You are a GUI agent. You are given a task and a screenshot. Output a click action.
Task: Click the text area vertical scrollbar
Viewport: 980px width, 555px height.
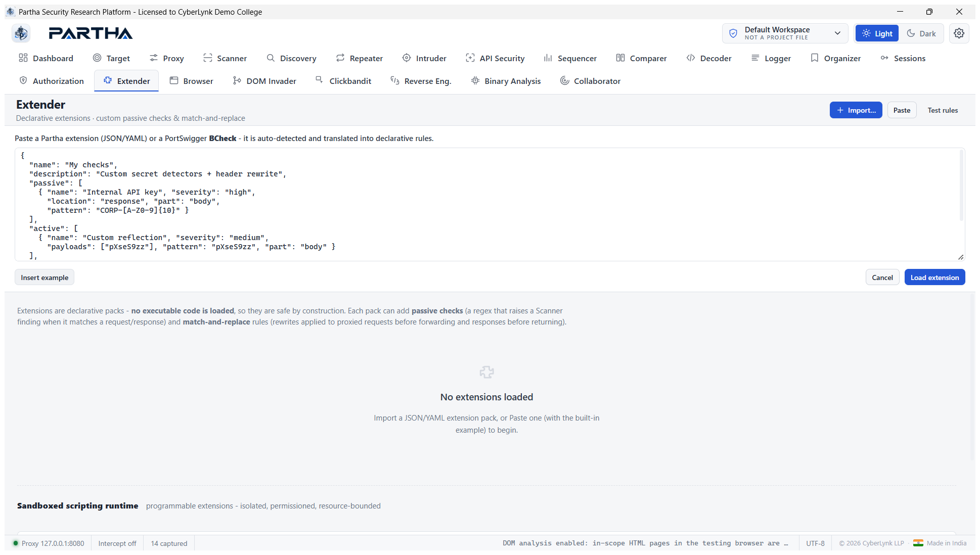(961, 186)
